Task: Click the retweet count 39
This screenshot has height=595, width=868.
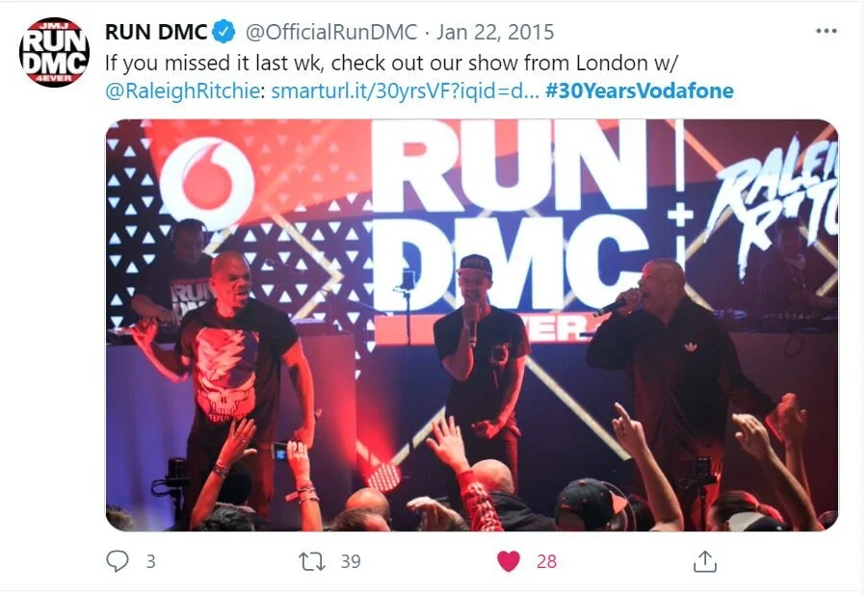Action: pos(351,561)
